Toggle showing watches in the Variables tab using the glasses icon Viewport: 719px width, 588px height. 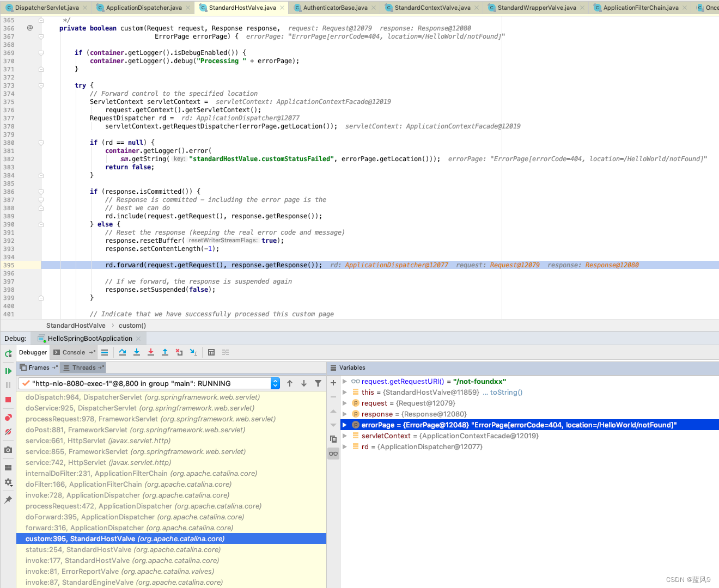coord(333,454)
